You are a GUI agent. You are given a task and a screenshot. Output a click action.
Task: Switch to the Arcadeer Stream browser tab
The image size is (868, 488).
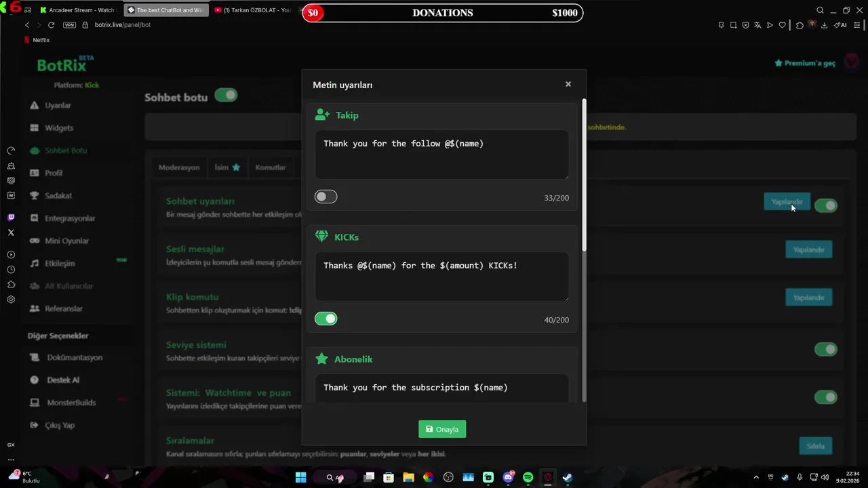pyautogui.click(x=78, y=10)
